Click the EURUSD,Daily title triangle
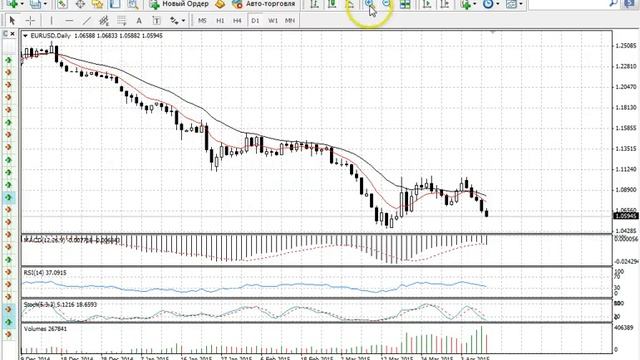This screenshot has height=360, width=640. pos(25,36)
